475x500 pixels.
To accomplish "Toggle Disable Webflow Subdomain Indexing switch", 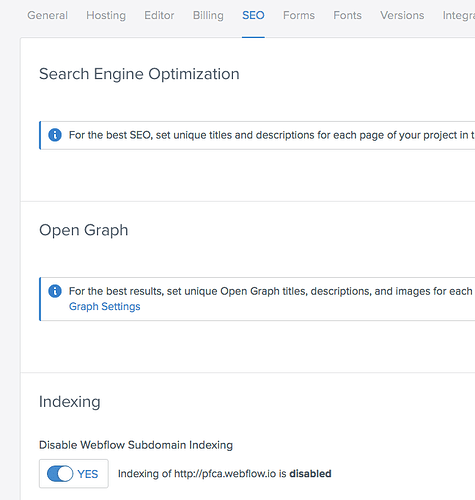I will [60, 474].
